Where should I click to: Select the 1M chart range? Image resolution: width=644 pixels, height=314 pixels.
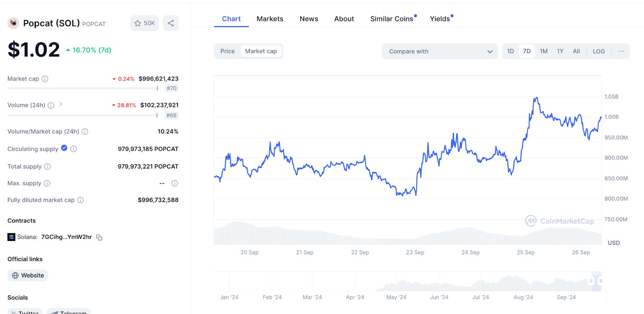(x=544, y=51)
